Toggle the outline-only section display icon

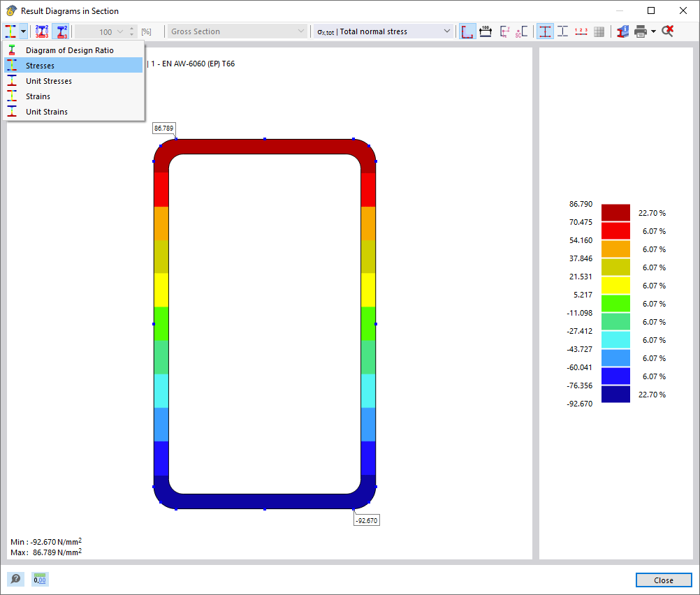pos(562,31)
